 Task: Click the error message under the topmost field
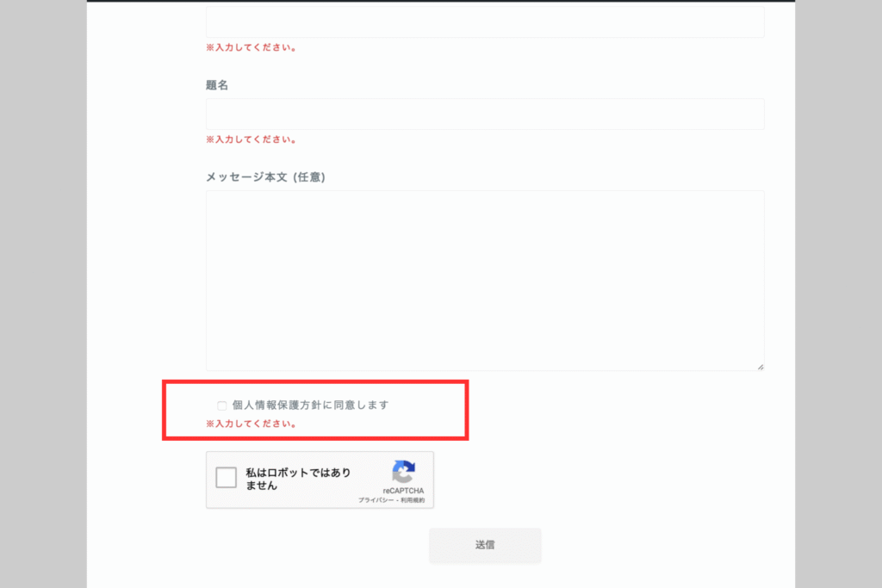(x=252, y=48)
